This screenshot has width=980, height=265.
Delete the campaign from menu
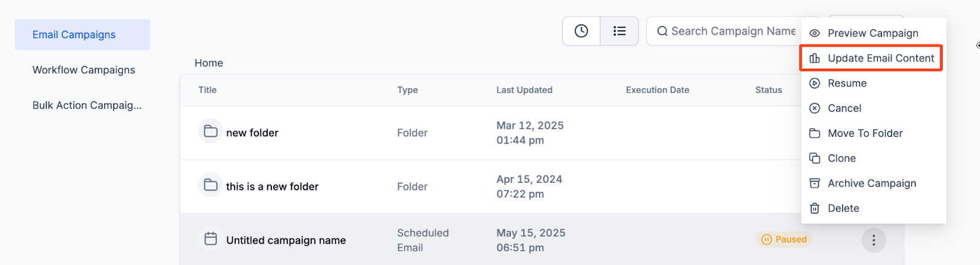coord(843,209)
